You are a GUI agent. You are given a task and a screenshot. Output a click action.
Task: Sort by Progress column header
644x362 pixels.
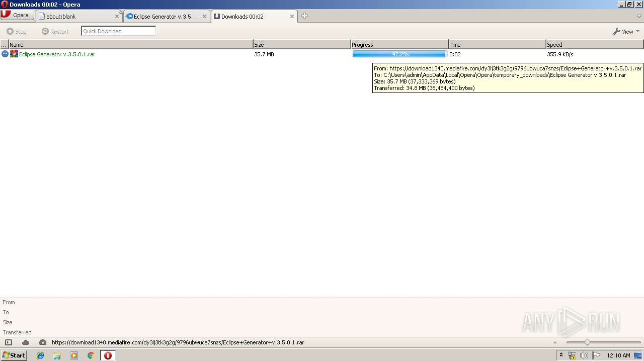point(399,44)
